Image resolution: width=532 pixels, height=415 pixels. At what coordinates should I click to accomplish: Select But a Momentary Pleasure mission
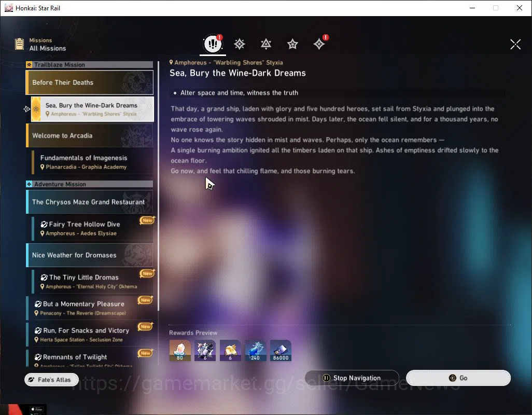(x=90, y=308)
